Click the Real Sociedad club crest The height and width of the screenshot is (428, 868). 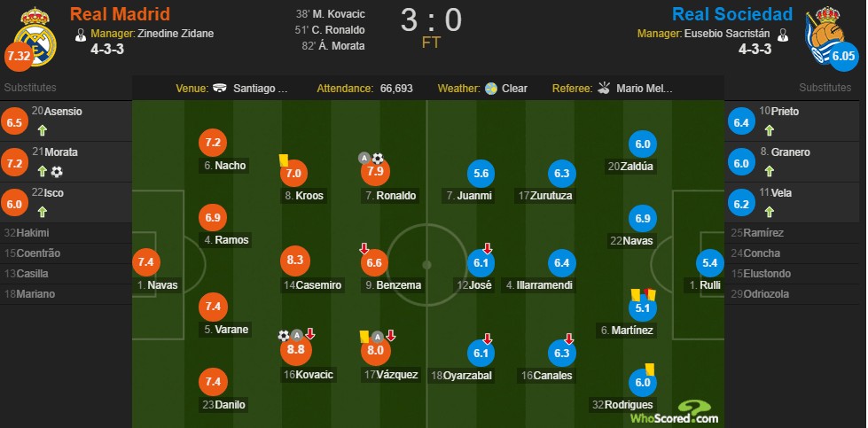(825, 35)
